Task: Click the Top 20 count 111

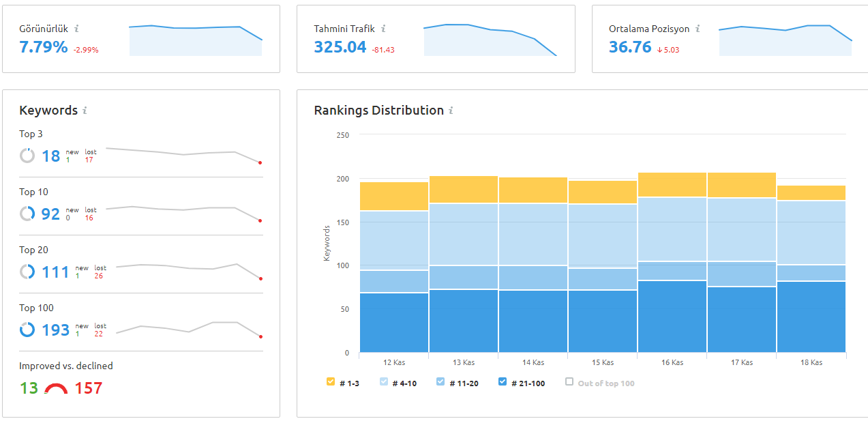Action: pyautogui.click(x=56, y=272)
